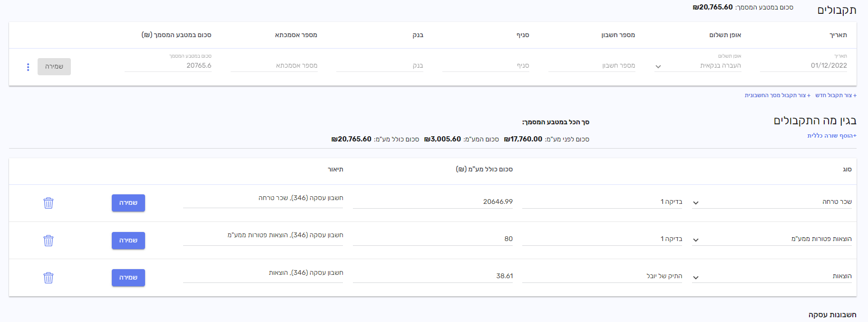Viewport: 868px width, 322px height.
Task: Expand the אופן תשלום payment method dropdown
Action: point(658,67)
